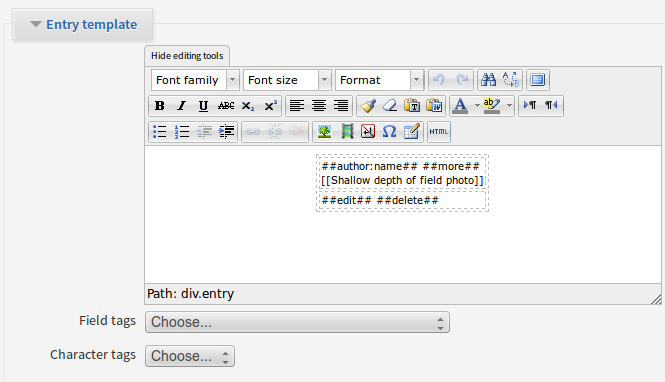665x382 pixels.
Task: Apply Italic formatting
Action: [x=182, y=106]
